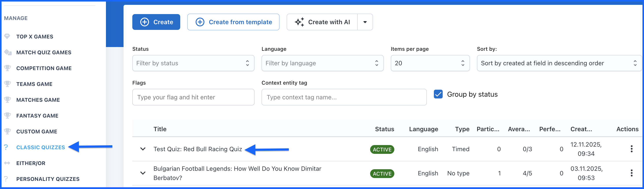
Task: Click the trophy icon beside Competition Game
Action: coord(7,68)
